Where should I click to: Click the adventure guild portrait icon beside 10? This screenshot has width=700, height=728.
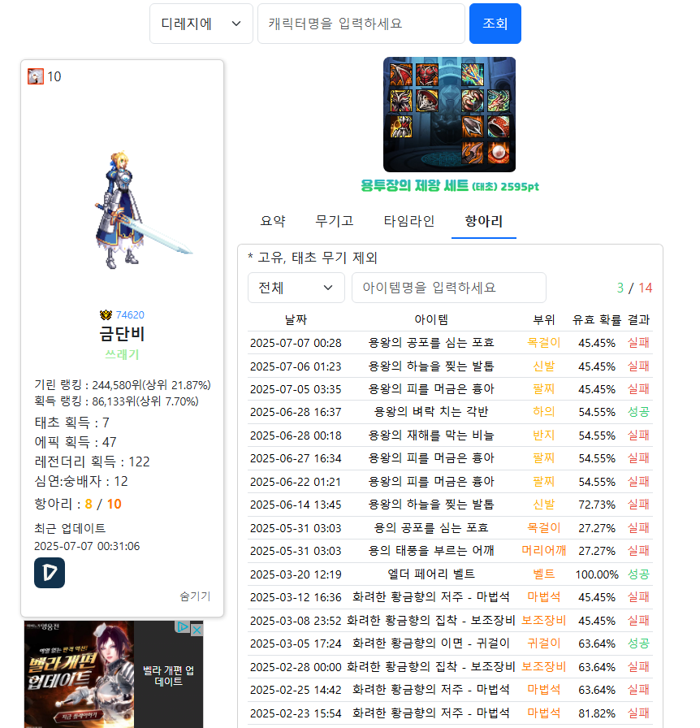point(36,76)
